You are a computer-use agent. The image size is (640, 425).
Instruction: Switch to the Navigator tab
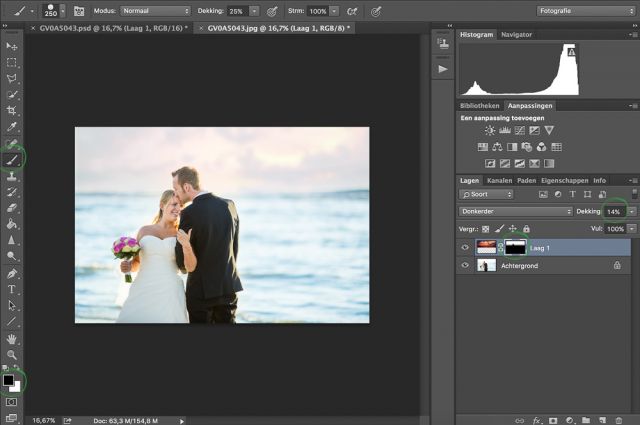[516, 35]
